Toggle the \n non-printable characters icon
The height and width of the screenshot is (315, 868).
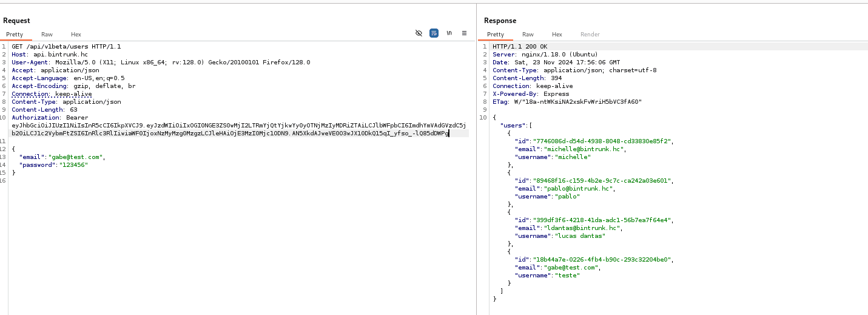click(x=449, y=33)
